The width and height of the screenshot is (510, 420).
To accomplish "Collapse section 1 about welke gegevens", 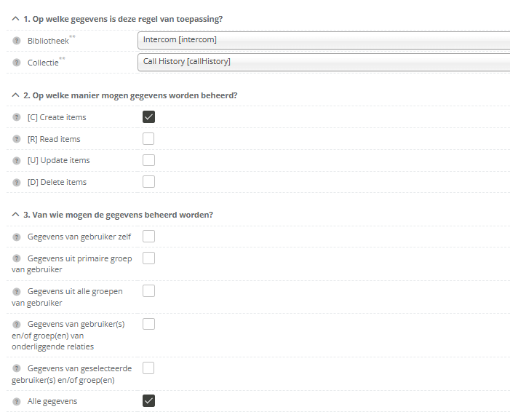I will [16, 18].
